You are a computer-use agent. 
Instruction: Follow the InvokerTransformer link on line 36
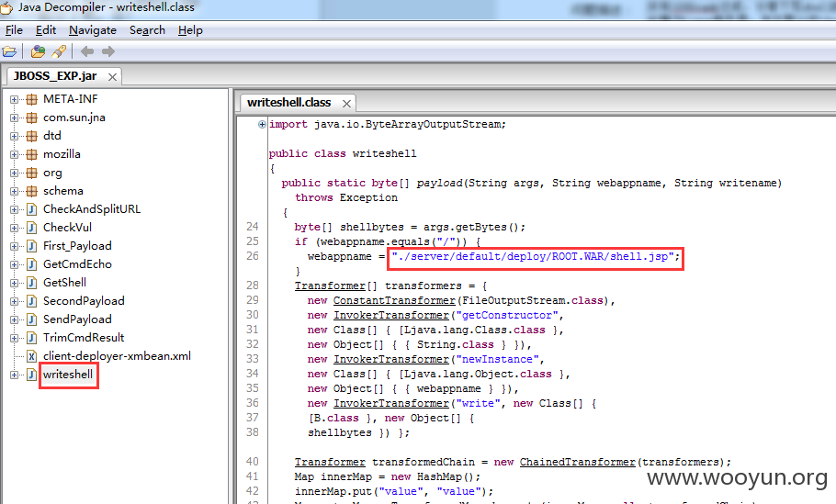391,403
